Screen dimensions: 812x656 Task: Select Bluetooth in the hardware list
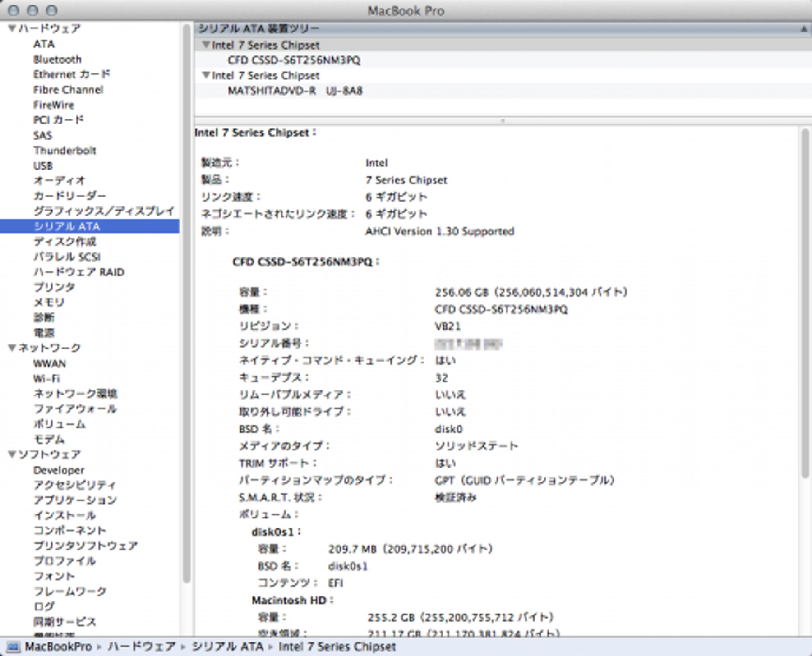[x=57, y=60]
